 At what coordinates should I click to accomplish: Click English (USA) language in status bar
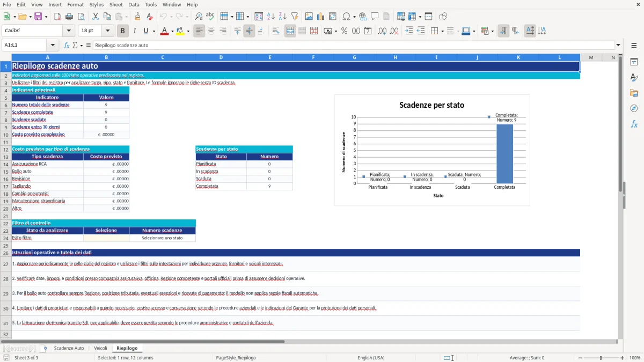pos(371,358)
